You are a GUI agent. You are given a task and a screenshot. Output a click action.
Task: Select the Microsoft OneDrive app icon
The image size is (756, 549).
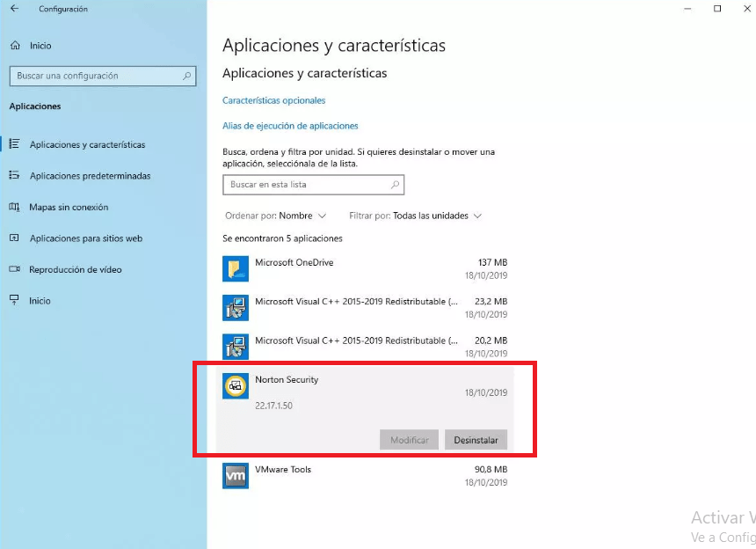coord(236,268)
